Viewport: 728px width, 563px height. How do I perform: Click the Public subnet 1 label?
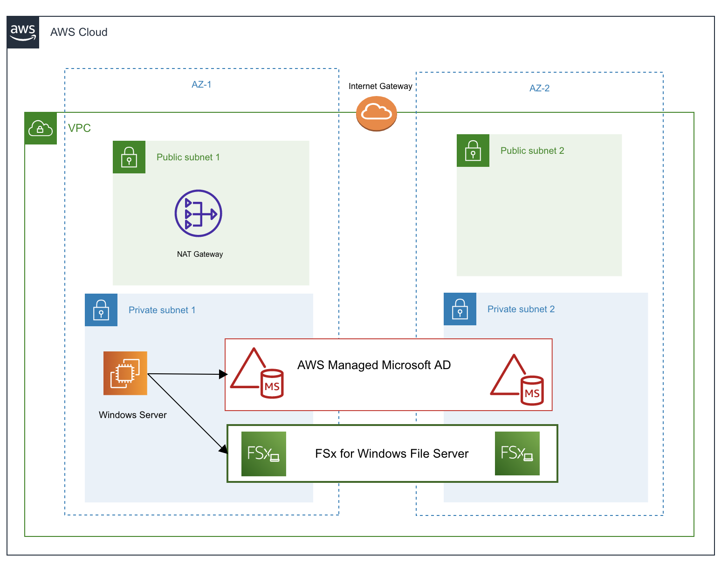[188, 157]
